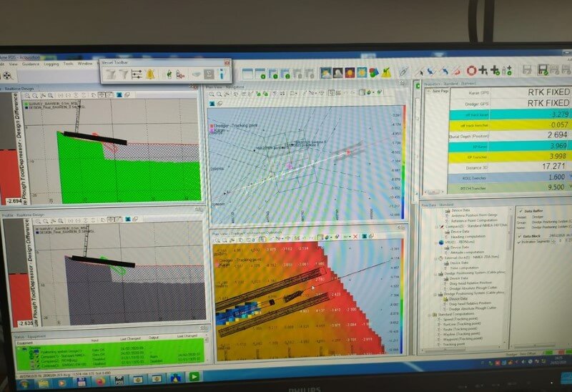Click the -2.694 readout in top profile view

coord(14,201)
